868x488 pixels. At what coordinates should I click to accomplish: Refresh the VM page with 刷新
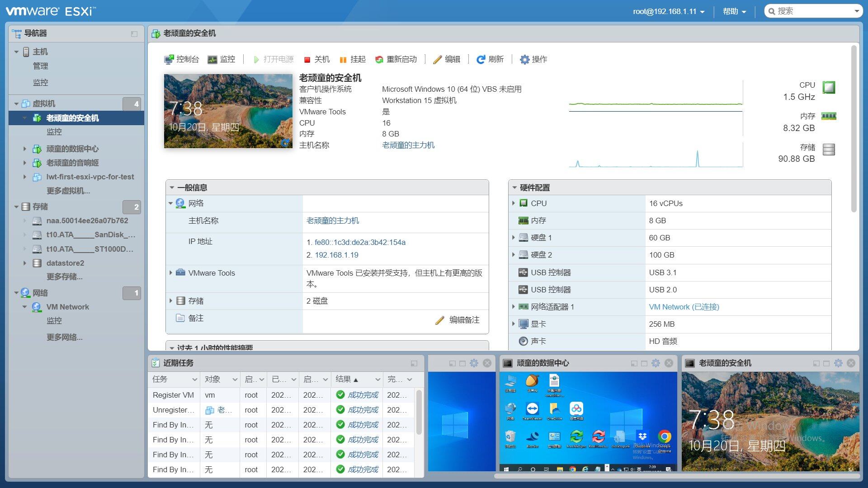(x=490, y=59)
